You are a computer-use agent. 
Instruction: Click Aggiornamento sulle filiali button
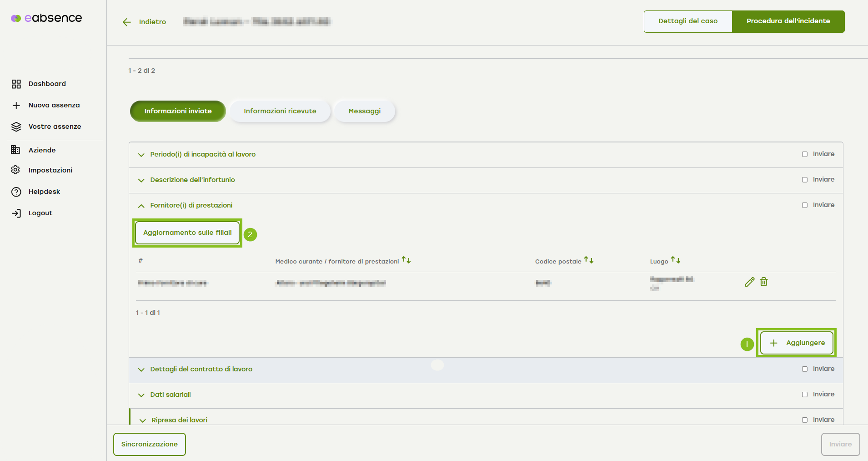click(187, 233)
